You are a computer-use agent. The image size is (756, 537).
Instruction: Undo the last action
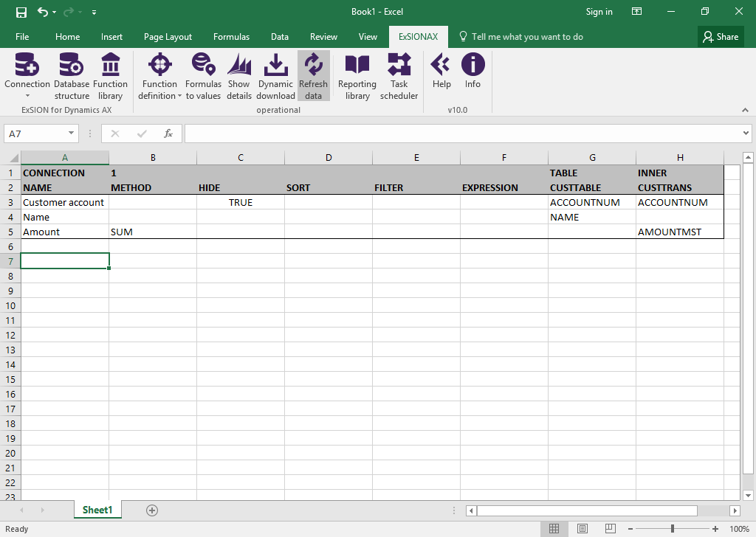(x=43, y=12)
